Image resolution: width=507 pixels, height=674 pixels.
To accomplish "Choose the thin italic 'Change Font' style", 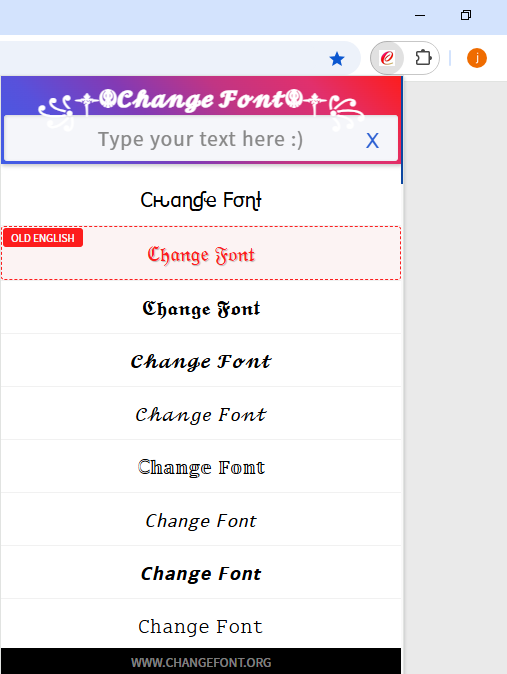I will pos(201,520).
